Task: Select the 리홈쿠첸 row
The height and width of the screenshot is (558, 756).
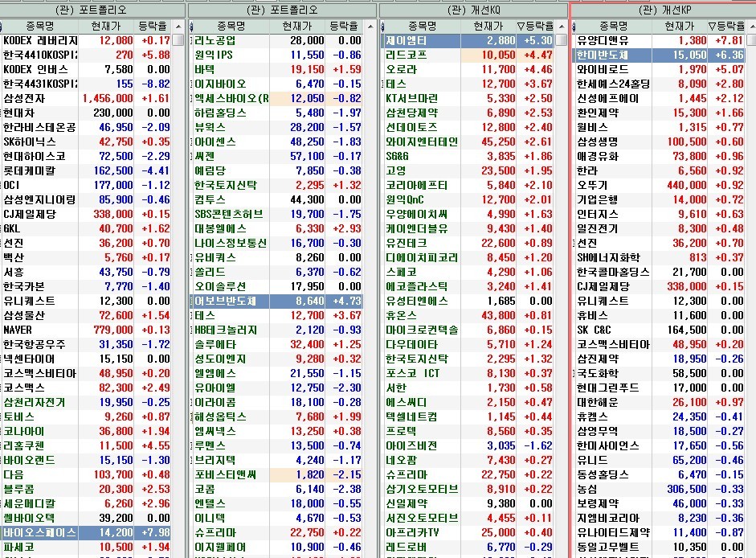Action: (86, 446)
